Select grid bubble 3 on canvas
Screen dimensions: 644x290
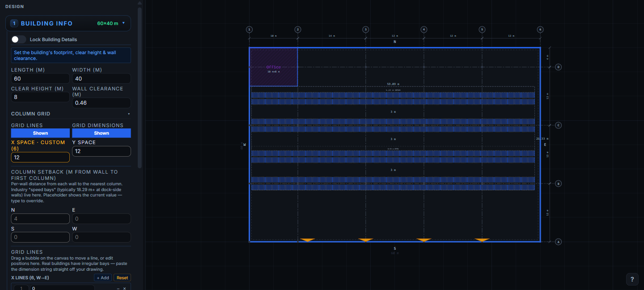click(366, 30)
